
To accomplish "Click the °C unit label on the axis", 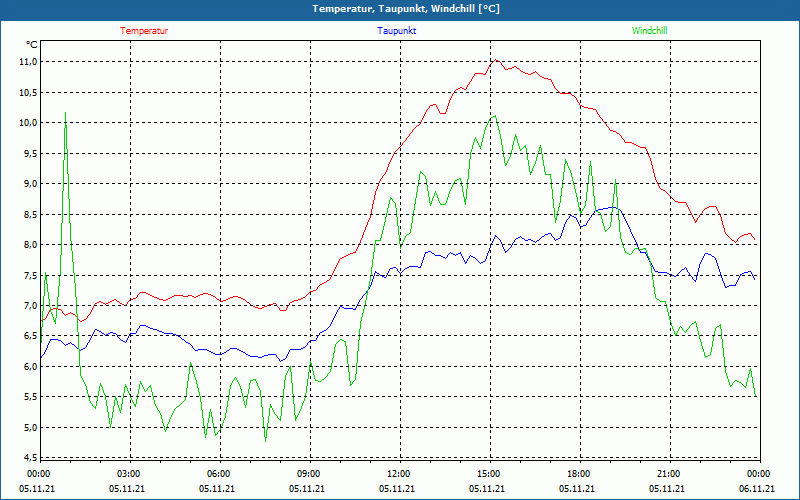I will (x=32, y=45).
